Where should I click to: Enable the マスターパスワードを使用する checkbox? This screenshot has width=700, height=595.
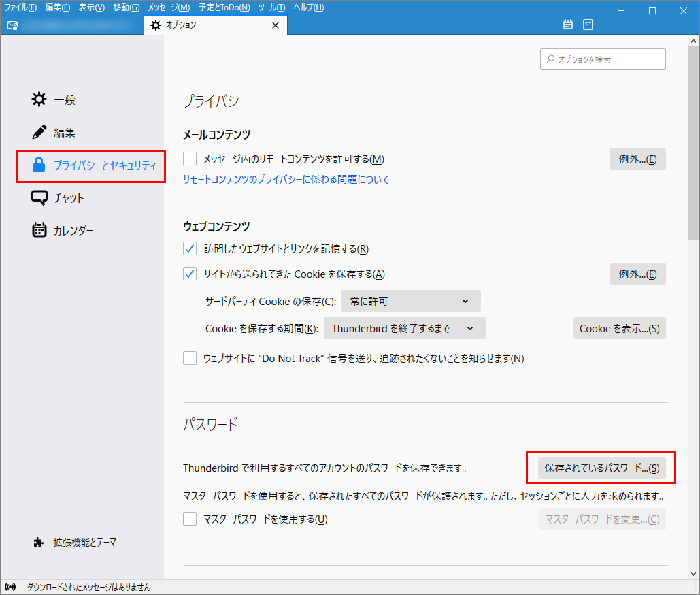click(190, 519)
